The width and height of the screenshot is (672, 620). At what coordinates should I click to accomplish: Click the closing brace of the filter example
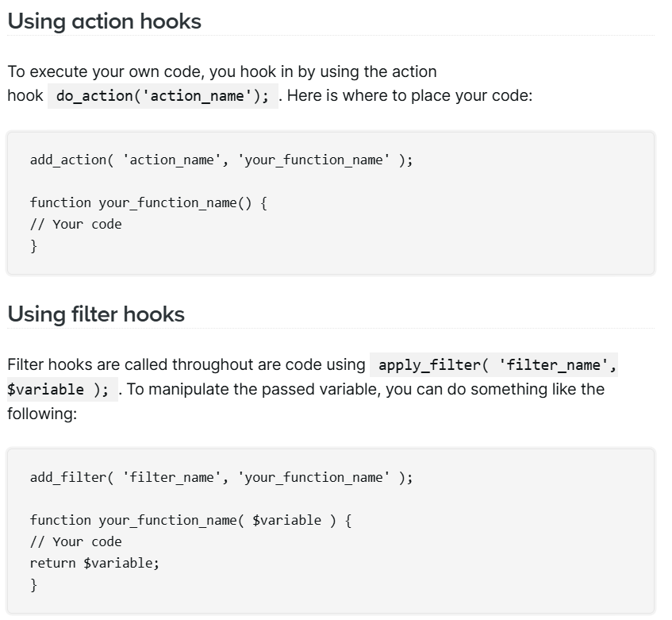[33, 585]
